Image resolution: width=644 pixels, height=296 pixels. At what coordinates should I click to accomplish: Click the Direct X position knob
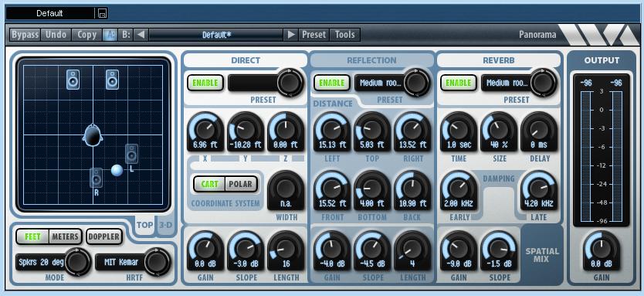(205, 131)
